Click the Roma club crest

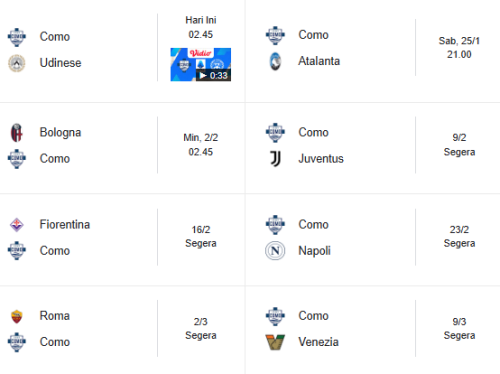tap(17, 316)
